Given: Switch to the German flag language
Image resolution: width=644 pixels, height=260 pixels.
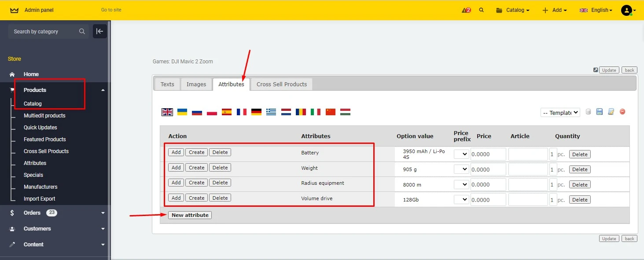Looking at the screenshot, I should 256,112.
